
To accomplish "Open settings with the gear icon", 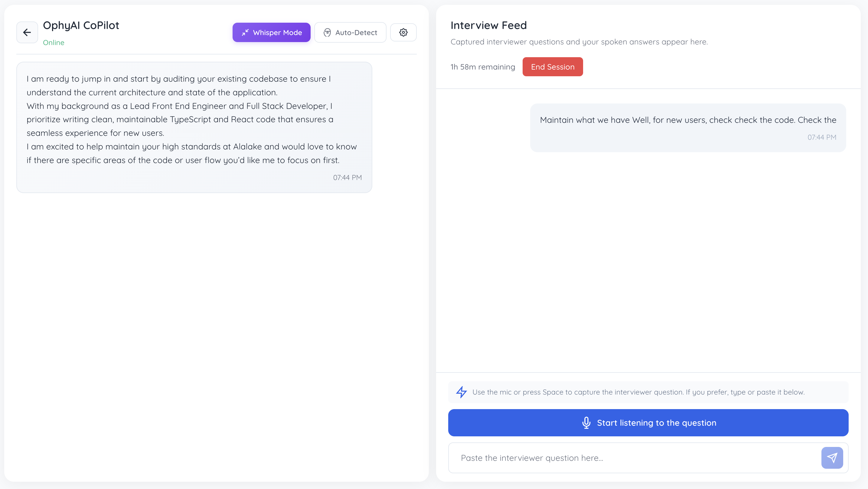I will 403,32.
